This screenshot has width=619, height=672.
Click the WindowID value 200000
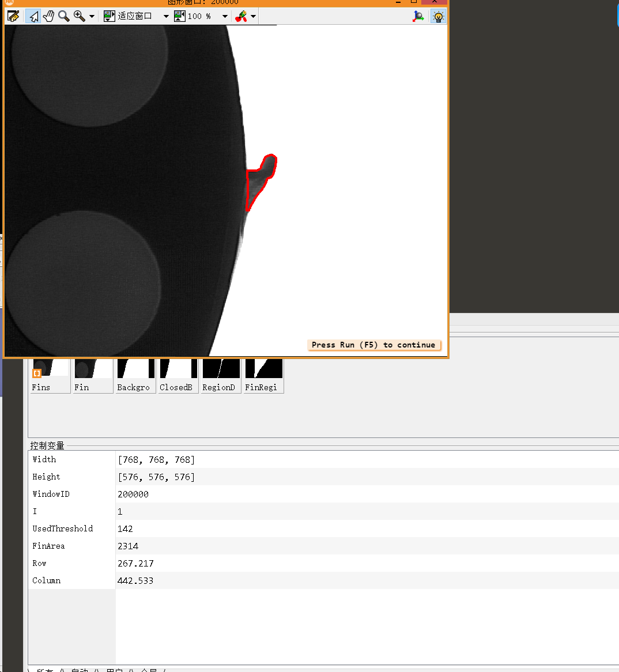click(x=133, y=494)
